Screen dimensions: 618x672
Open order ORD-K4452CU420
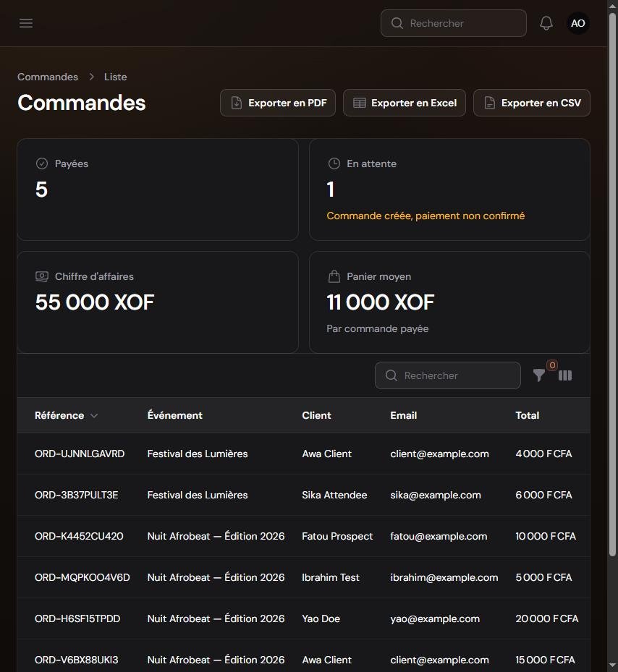[79, 536]
